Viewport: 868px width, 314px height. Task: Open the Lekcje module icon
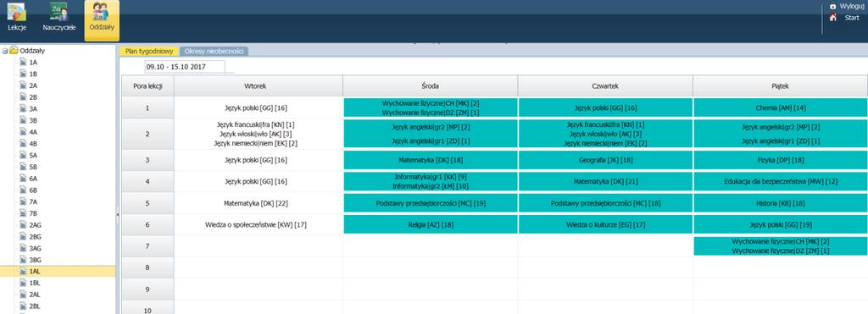(x=17, y=12)
